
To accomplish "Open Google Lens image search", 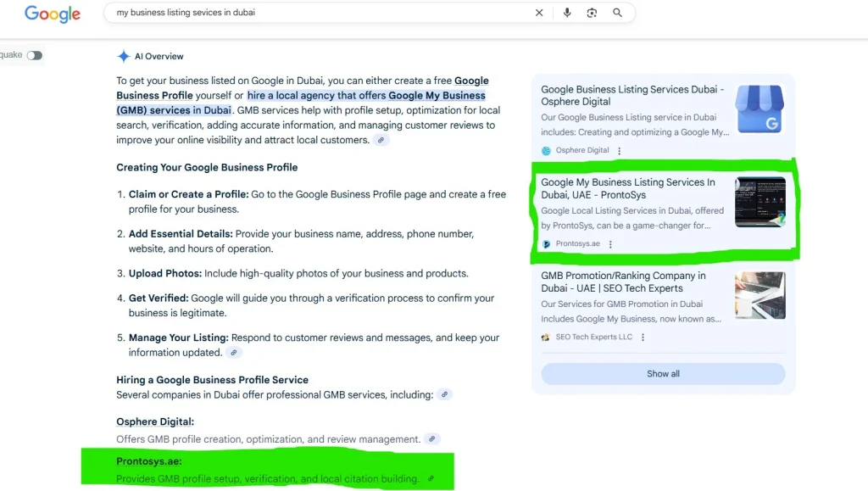I will 592,13.
